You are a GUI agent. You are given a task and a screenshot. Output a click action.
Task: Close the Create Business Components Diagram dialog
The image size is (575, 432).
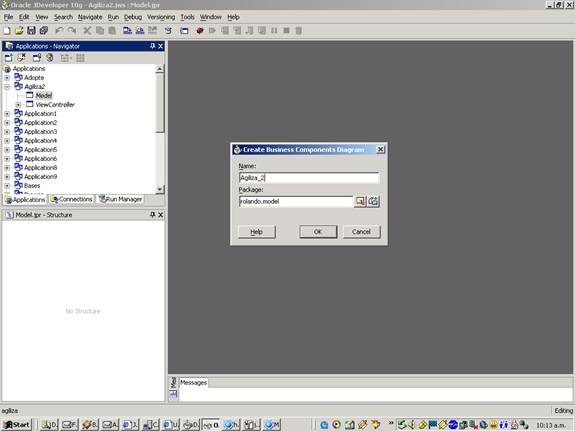pos(380,149)
